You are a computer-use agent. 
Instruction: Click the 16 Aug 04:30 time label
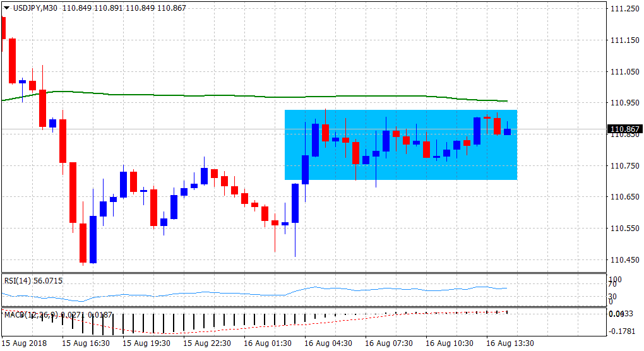(328, 343)
